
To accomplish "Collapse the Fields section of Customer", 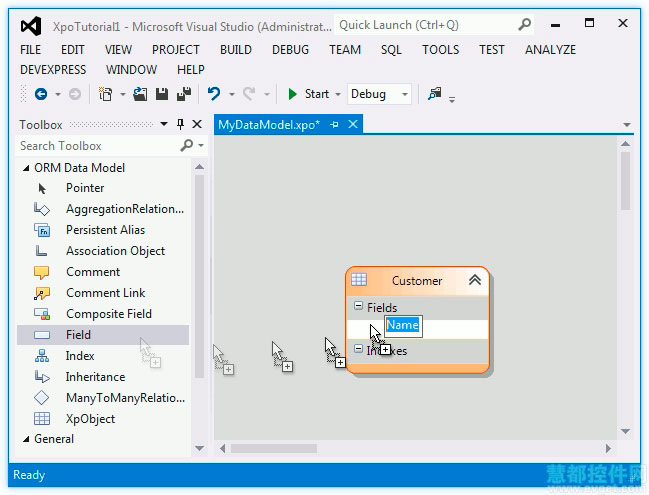I will point(358,306).
